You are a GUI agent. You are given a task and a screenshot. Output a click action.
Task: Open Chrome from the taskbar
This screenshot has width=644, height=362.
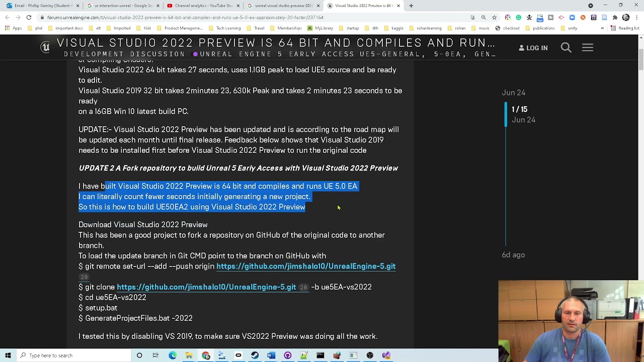206,355
